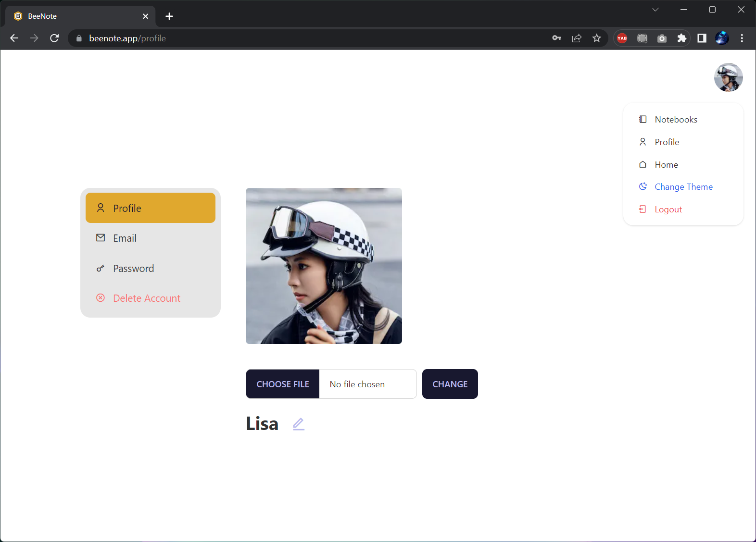This screenshot has height=542, width=756.
Task: Click the 'No file chosen' file field
Action: tap(368, 384)
